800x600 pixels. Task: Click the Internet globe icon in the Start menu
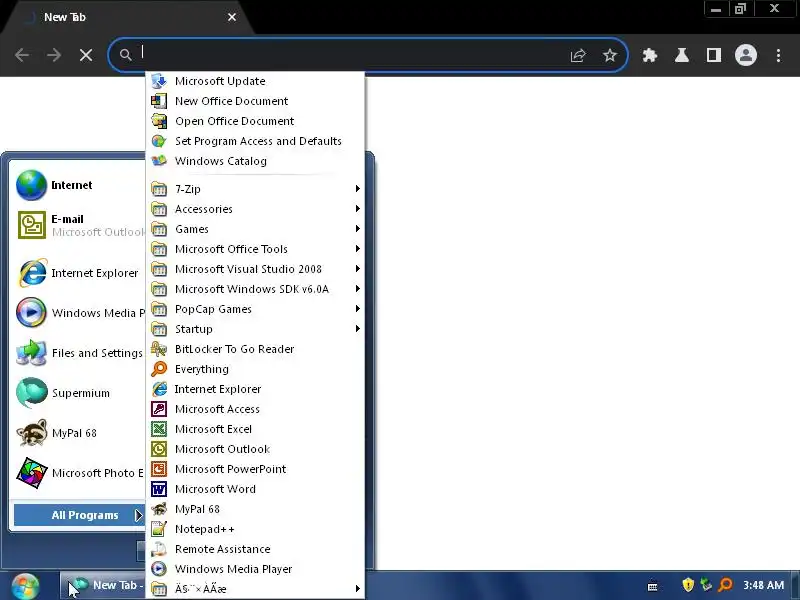[32, 185]
